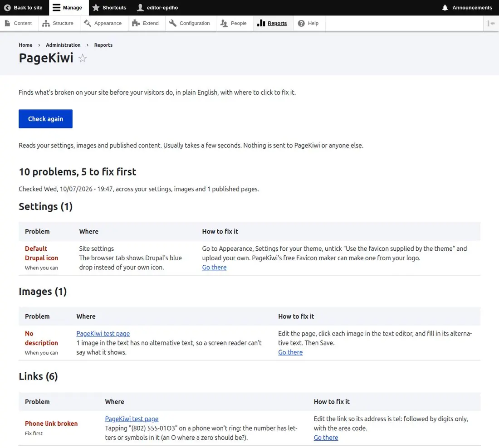
Task: Open the editor-epdho user menu
Action: pos(157,8)
